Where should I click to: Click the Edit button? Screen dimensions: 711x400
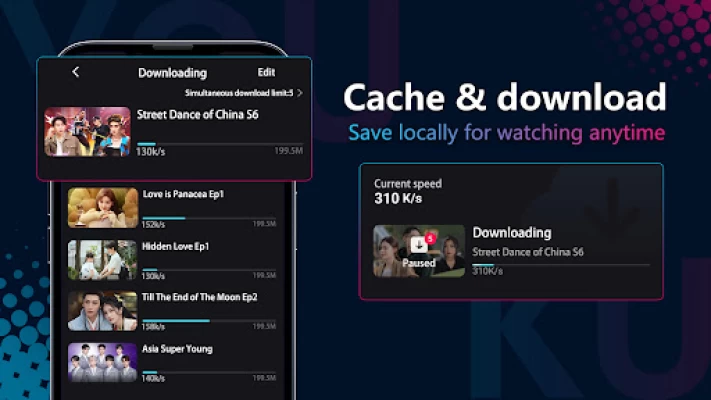tap(266, 73)
